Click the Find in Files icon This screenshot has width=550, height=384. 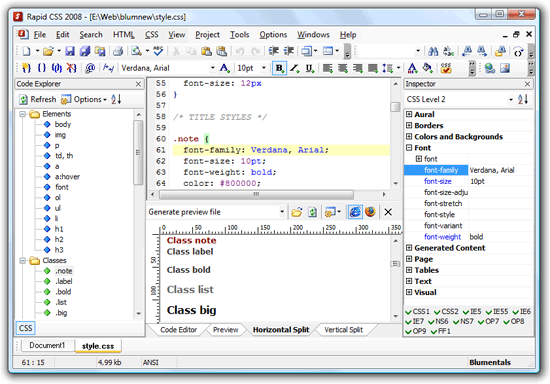click(x=500, y=52)
